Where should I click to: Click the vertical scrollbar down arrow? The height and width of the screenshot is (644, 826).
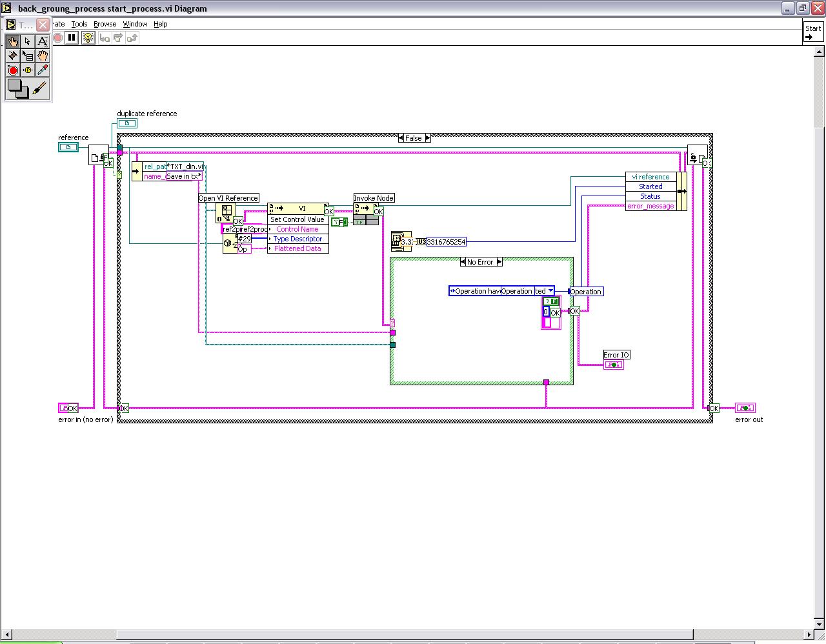click(819, 623)
